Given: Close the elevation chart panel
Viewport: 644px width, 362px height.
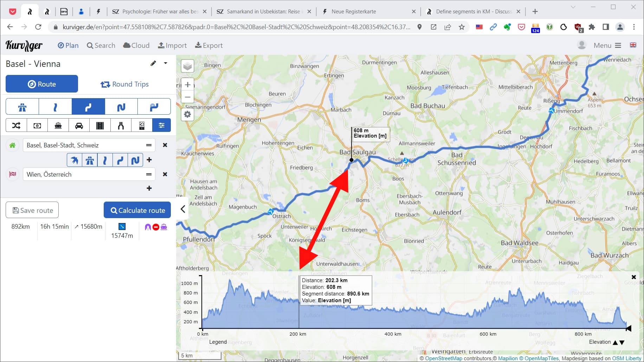Looking at the screenshot, I should click(633, 277).
